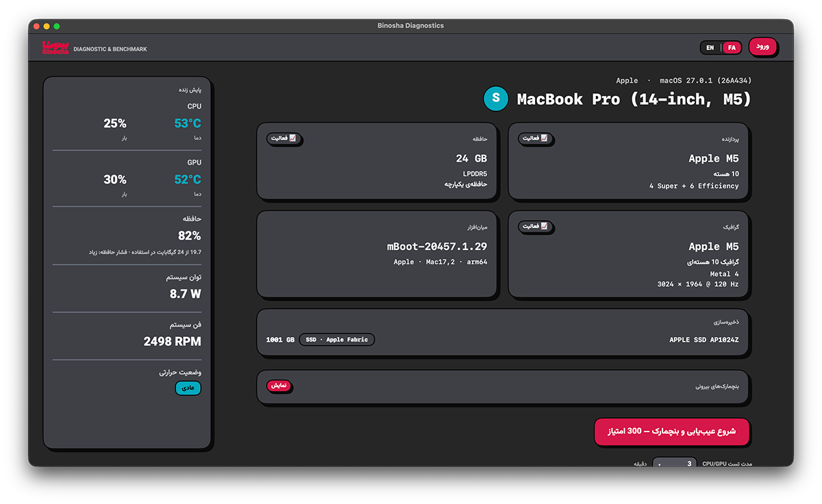Image resolution: width=822 pixels, height=504 pixels.
Task: Click the 24 GB memory value
Action: coord(471,158)
